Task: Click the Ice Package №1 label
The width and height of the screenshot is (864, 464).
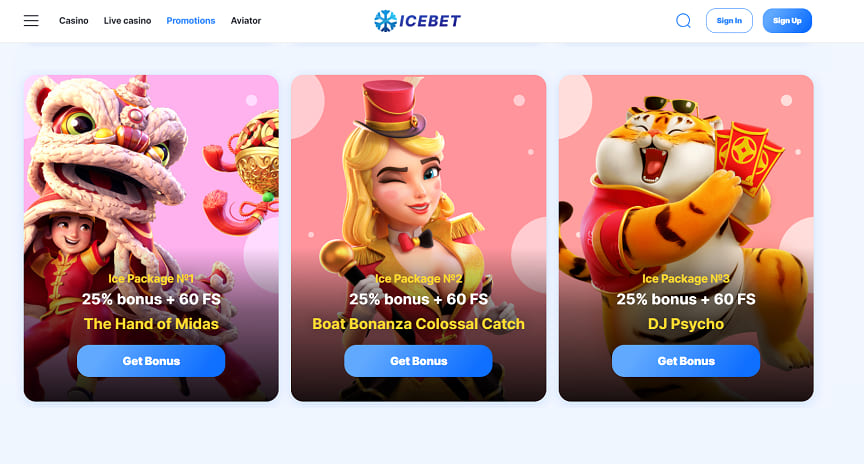Action: (151, 279)
